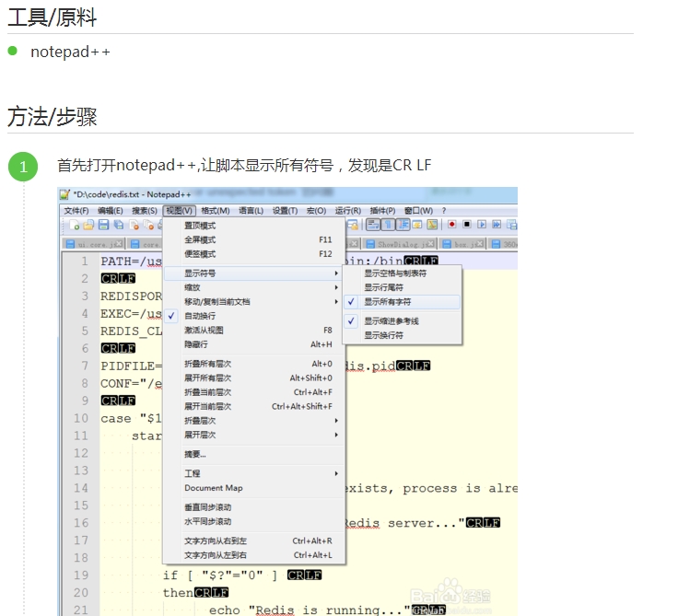Enable 显示空格与制表符 option
678x616 pixels.
point(403,273)
